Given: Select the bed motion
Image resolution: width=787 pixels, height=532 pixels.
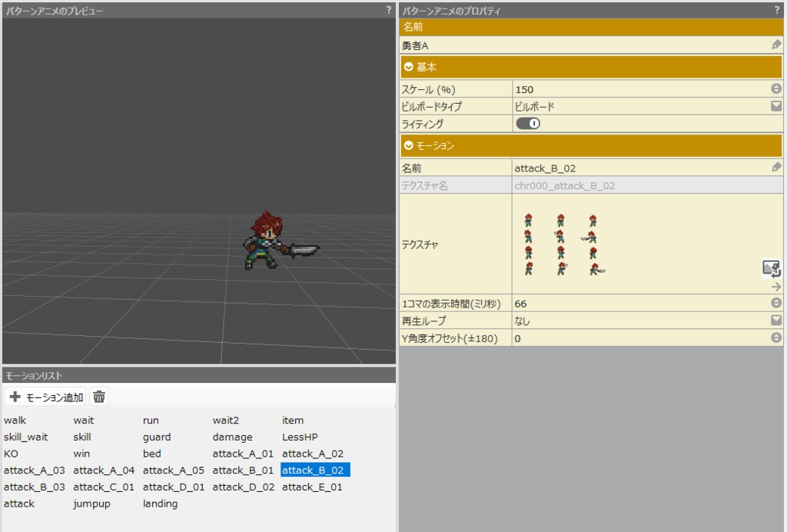Looking at the screenshot, I should (x=151, y=454).
